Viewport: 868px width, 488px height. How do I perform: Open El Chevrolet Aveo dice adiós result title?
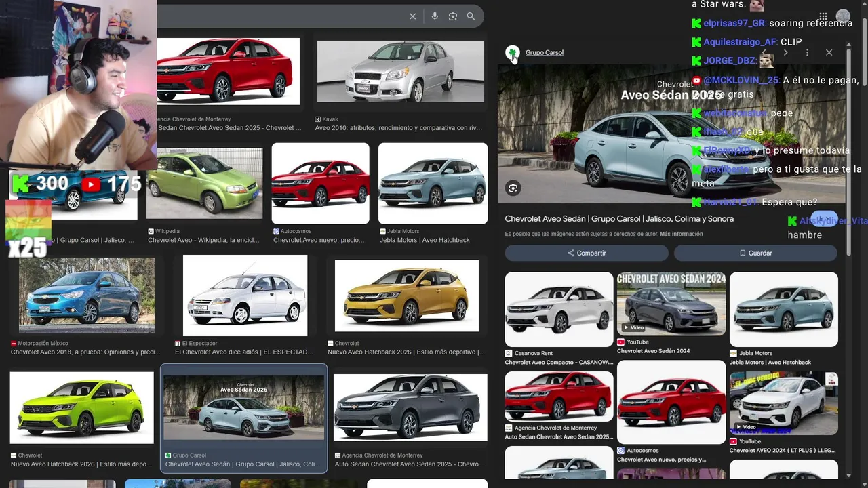tap(244, 352)
